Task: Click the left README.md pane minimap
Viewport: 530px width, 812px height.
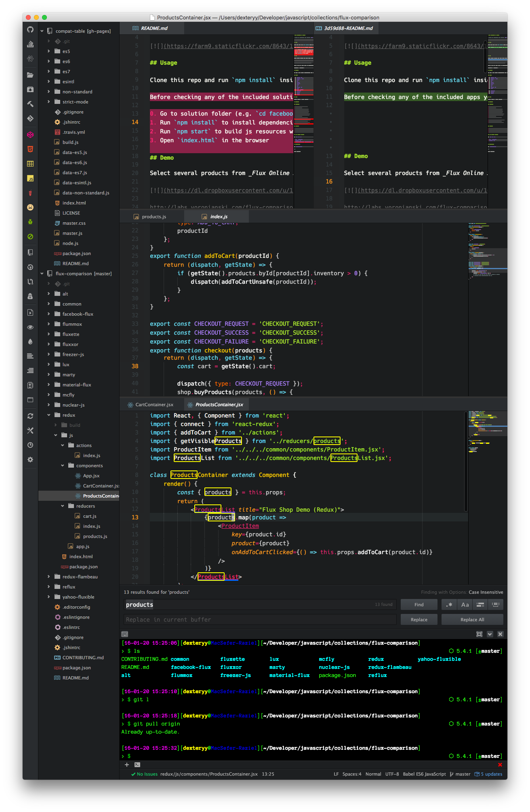Action: pyautogui.click(x=303, y=121)
